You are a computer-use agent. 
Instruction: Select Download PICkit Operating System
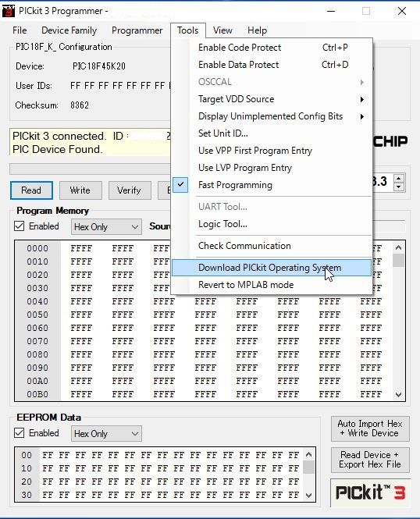tap(272, 268)
